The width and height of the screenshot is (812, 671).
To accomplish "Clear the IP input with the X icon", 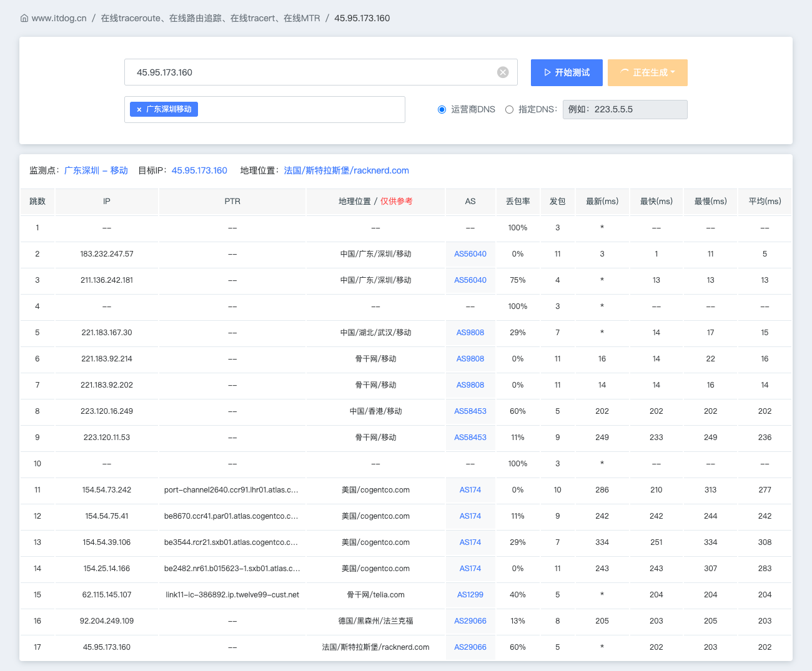I will point(503,72).
